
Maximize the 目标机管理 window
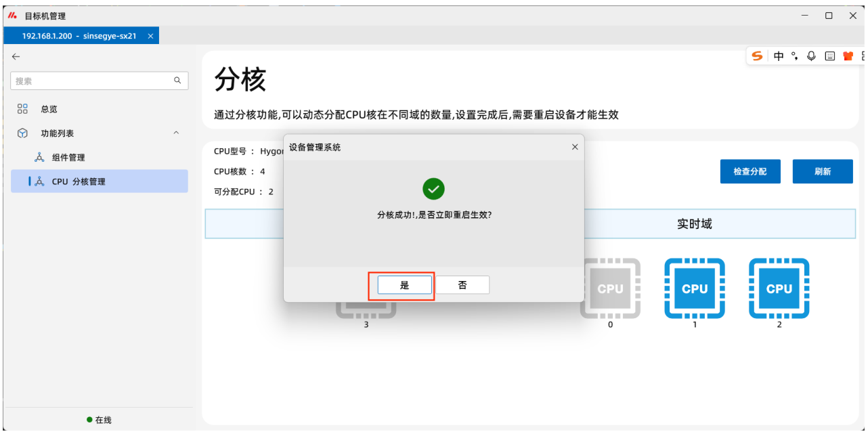829,15
